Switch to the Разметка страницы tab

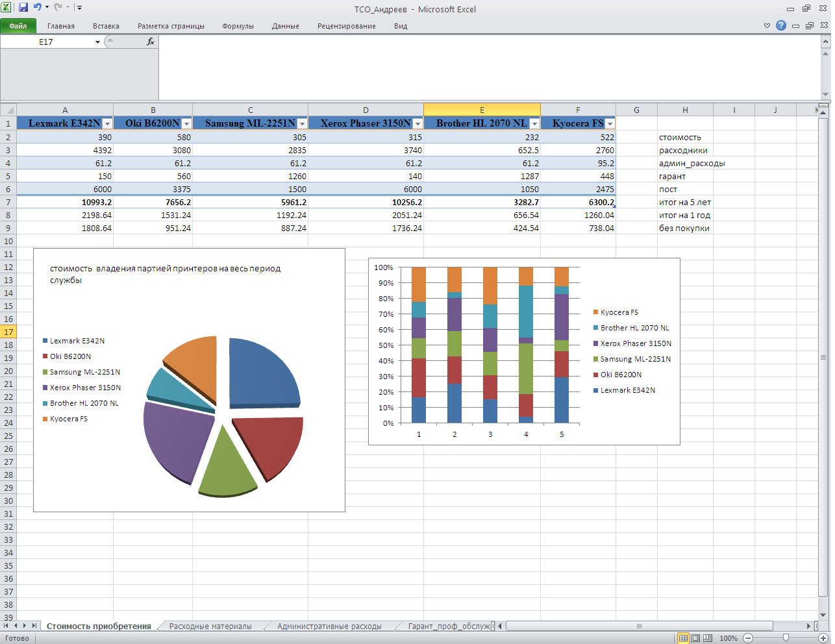171,26
